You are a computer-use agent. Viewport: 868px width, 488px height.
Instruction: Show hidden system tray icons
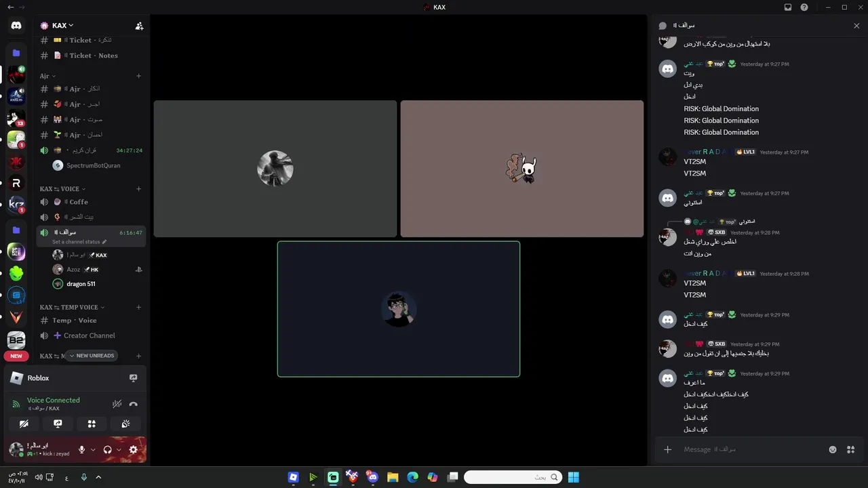pyautogui.click(x=98, y=477)
